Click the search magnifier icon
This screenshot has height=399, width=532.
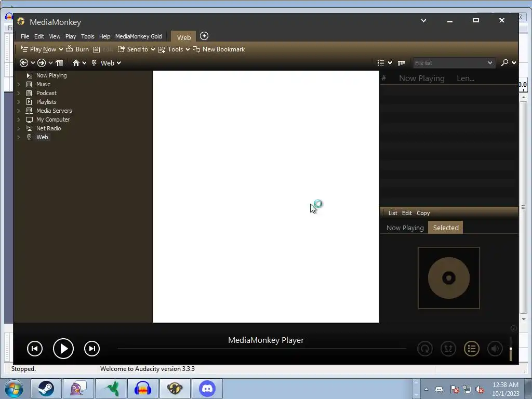504,62
